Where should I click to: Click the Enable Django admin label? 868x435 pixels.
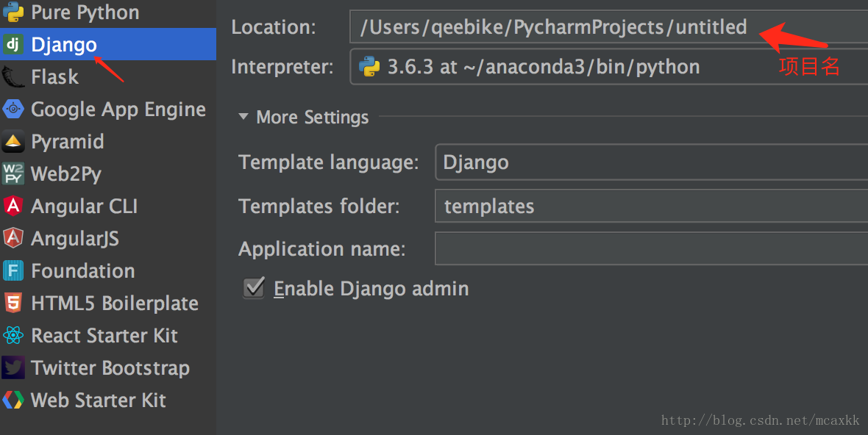point(371,289)
